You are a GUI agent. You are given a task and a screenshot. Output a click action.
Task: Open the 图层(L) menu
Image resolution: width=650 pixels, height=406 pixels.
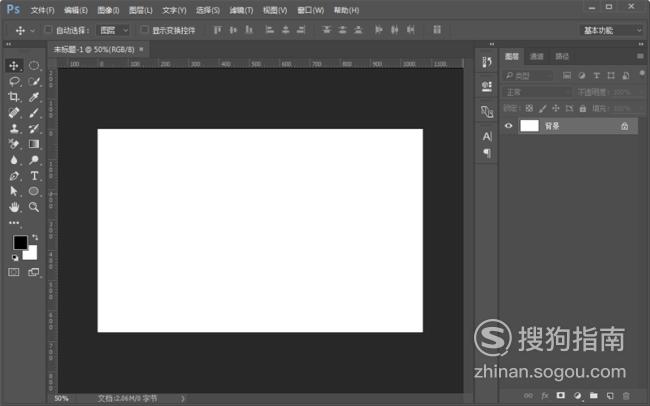pyautogui.click(x=141, y=10)
